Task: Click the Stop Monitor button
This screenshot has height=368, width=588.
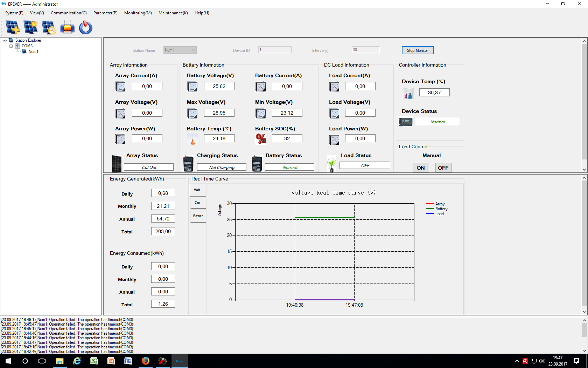Action: coord(417,50)
